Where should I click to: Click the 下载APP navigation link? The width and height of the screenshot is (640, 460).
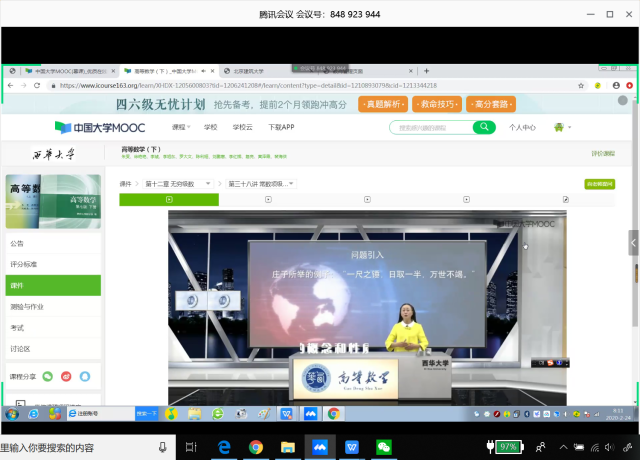pos(281,127)
